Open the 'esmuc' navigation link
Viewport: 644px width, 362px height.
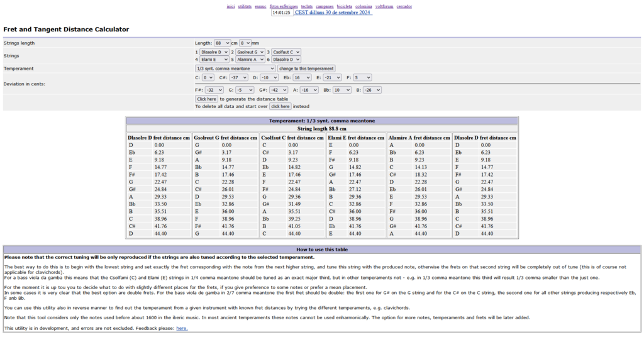coord(260,6)
